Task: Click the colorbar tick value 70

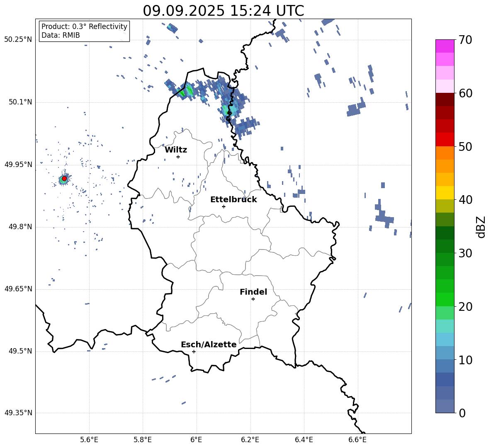Action: [x=465, y=40]
